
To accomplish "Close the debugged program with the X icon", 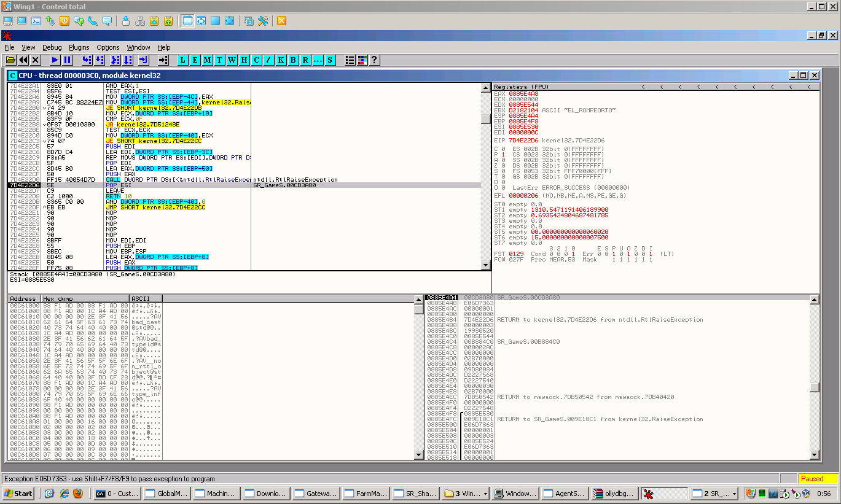I will 36,60.
